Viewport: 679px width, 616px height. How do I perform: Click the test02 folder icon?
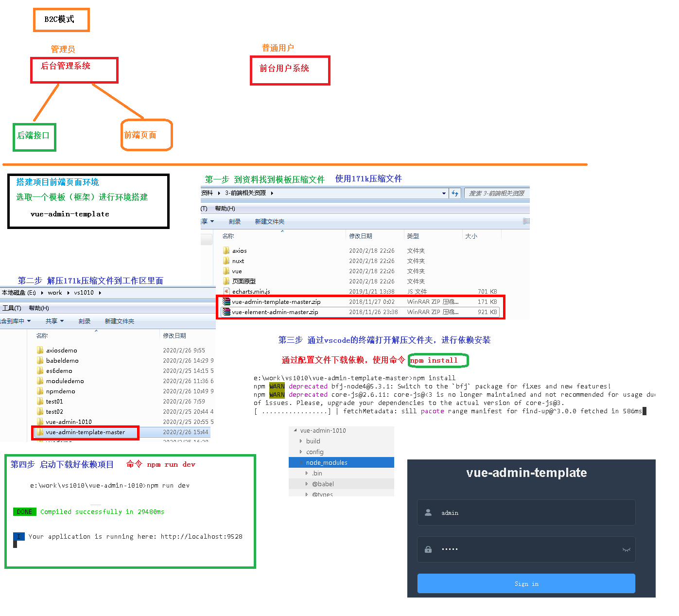click(40, 411)
